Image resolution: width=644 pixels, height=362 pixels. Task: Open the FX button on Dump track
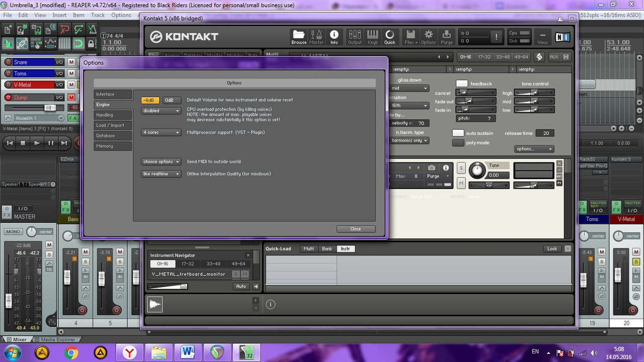click(73, 118)
